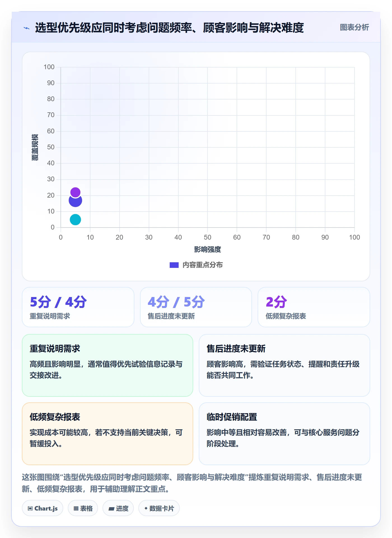Click the summary paragraph starting 这张图围绕
Viewport: 392px width, 538px height.
pyautogui.click(x=192, y=483)
